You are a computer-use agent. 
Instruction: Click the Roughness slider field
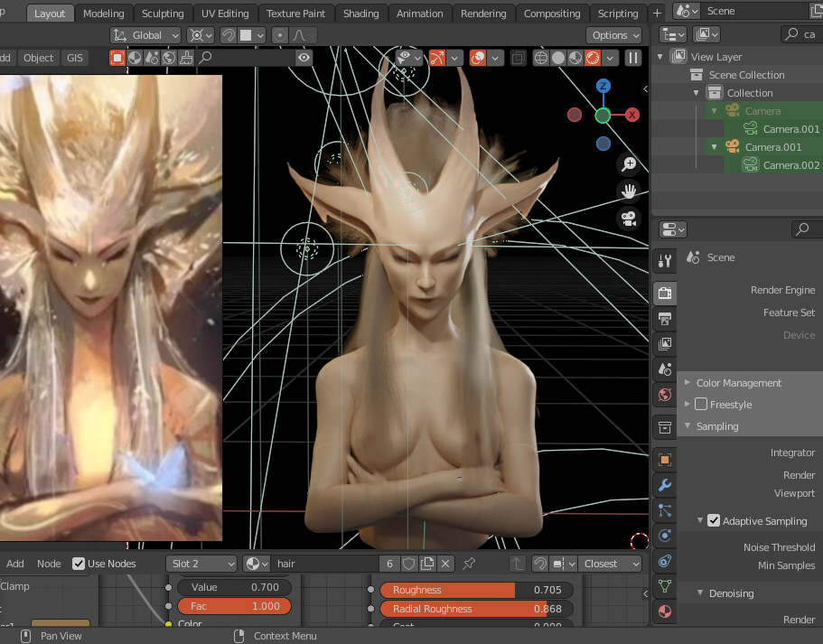pyautogui.click(x=476, y=590)
